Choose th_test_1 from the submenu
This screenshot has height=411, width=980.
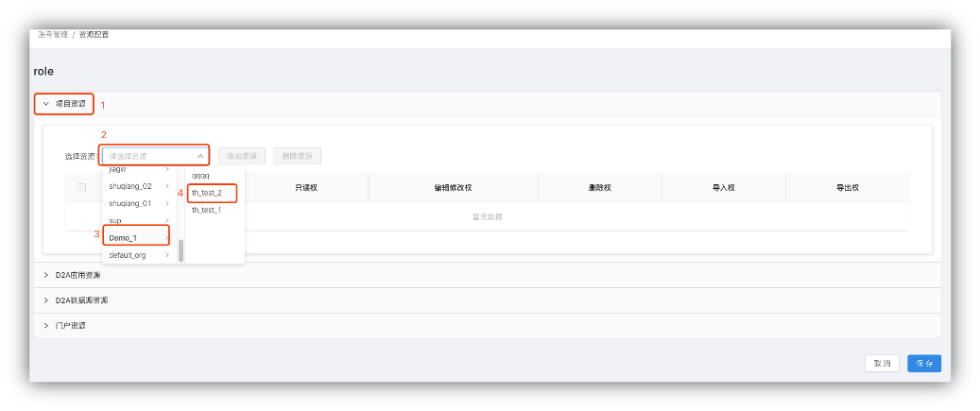(x=206, y=210)
